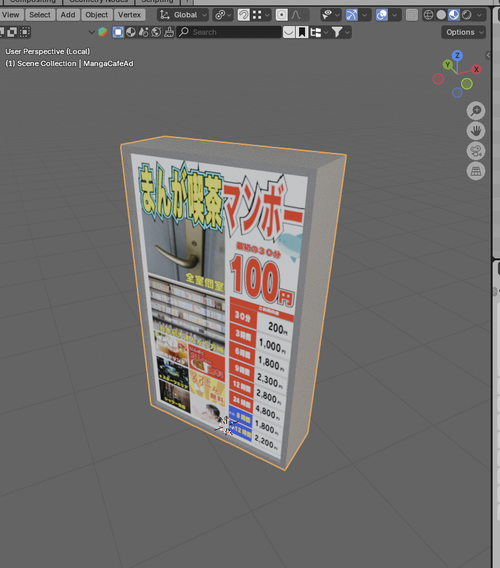This screenshot has width=500, height=568.
Task: Switch to rendered shading
Action: [467, 15]
